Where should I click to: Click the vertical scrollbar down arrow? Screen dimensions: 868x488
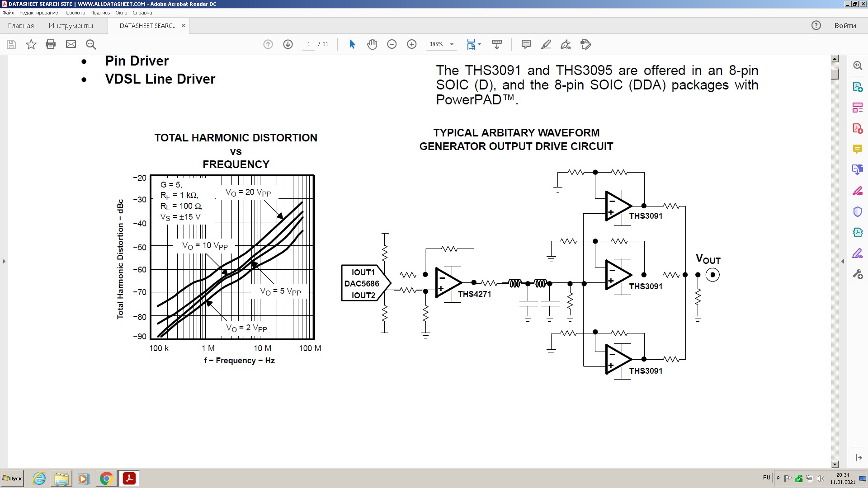pyautogui.click(x=835, y=465)
